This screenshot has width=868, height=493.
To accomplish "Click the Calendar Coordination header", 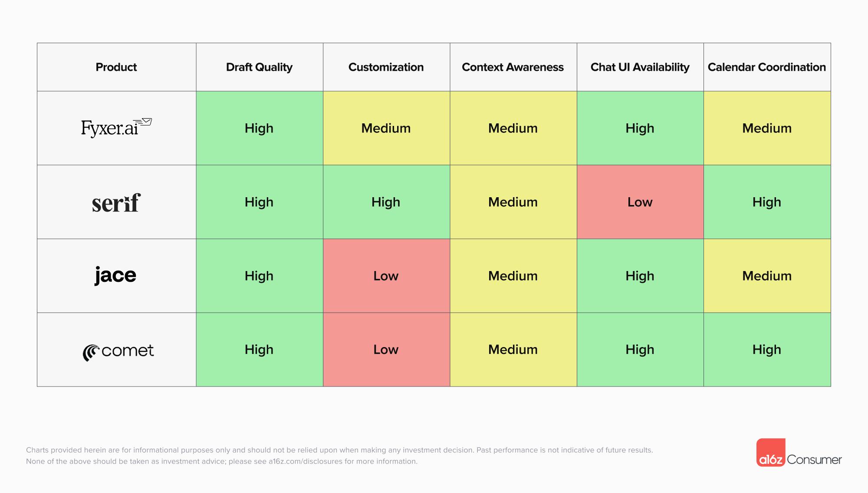I will [766, 67].
